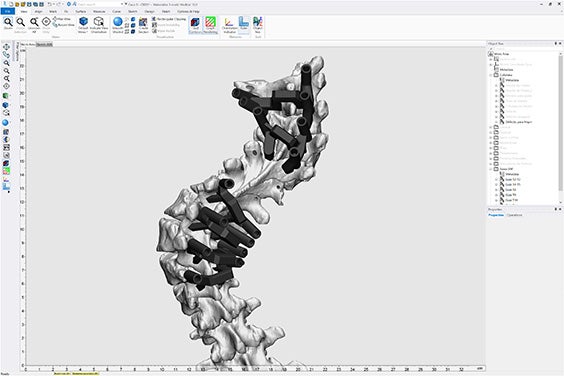Viewport: 564px width, 376px height.
Task: Click the green cube icon in left toolbar
Action: [x=6, y=96]
